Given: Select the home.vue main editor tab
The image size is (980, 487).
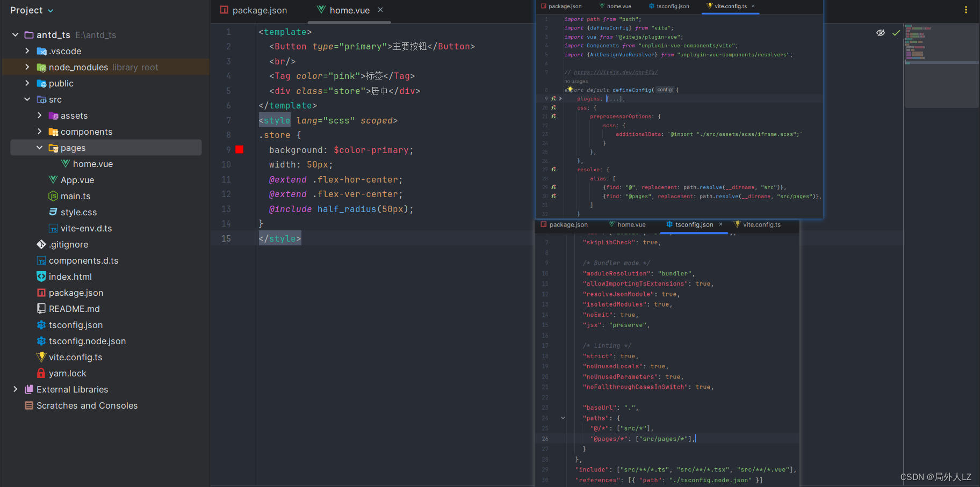Looking at the screenshot, I should coord(349,10).
